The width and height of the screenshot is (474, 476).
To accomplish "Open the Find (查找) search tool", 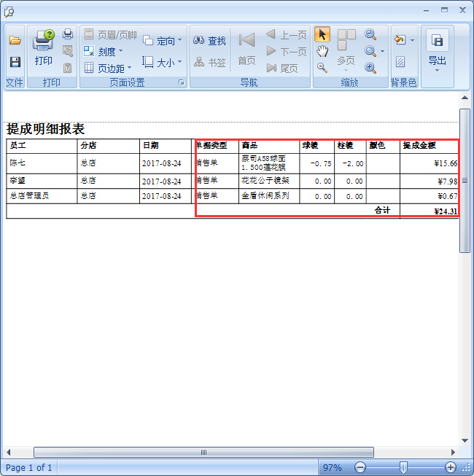I will coord(209,41).
